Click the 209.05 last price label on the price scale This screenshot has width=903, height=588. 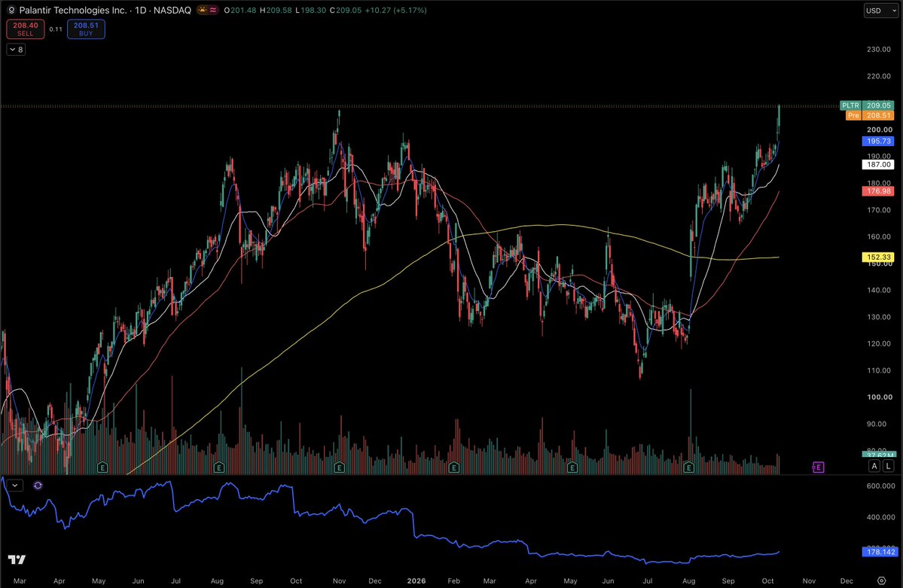pos(878,105)
